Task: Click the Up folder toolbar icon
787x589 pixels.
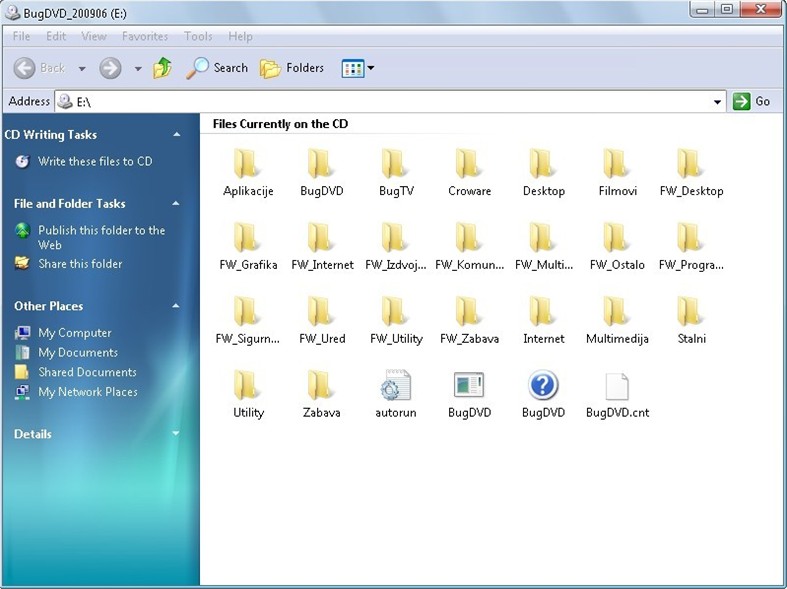Action: (x=162, y=68)
